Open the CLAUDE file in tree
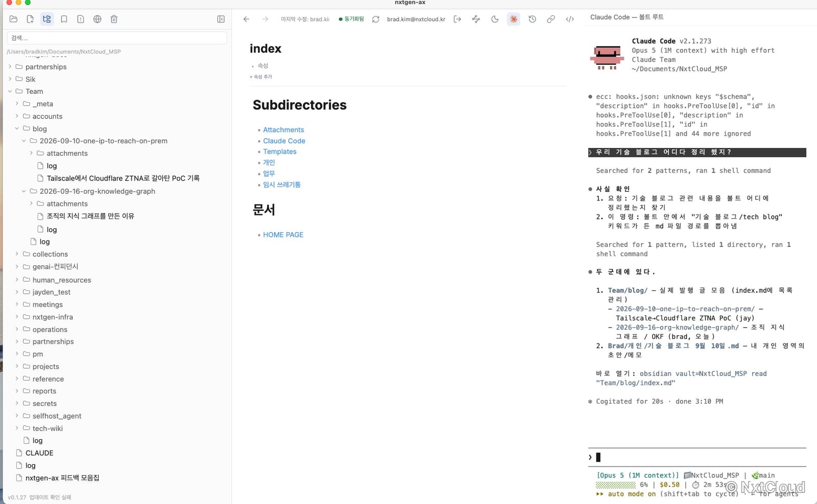The width and height of the screenshot is (817, 504). click(x=39, y=453)
